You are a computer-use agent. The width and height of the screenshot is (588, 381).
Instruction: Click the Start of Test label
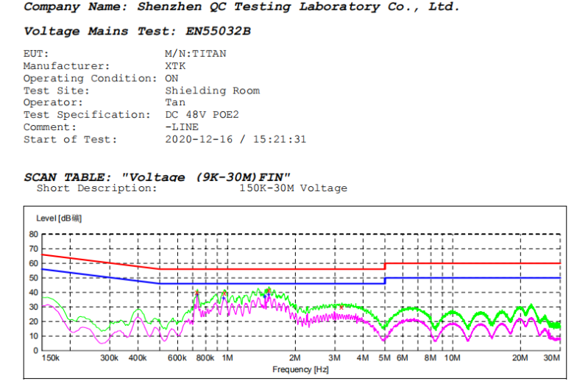pyautogui.click(x=71, y=139)
